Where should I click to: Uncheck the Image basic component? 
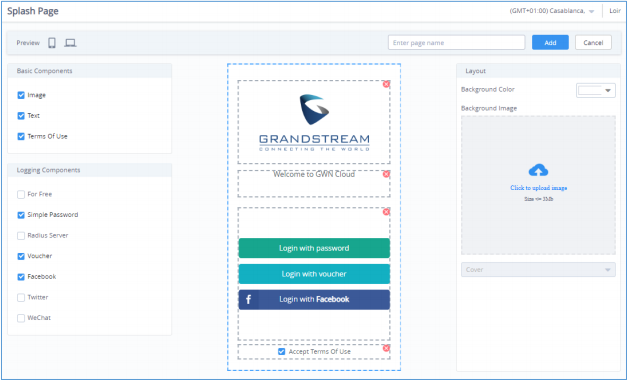pos(21,95)
